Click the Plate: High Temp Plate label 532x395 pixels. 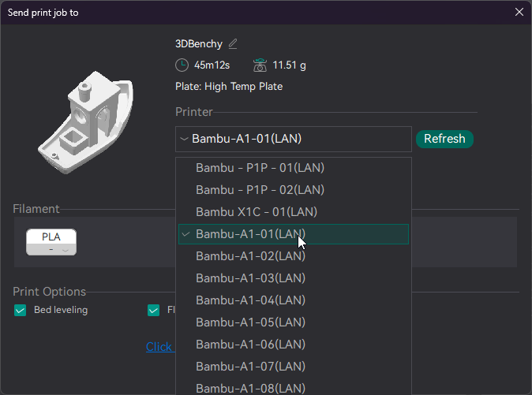[x=229, y=87]
